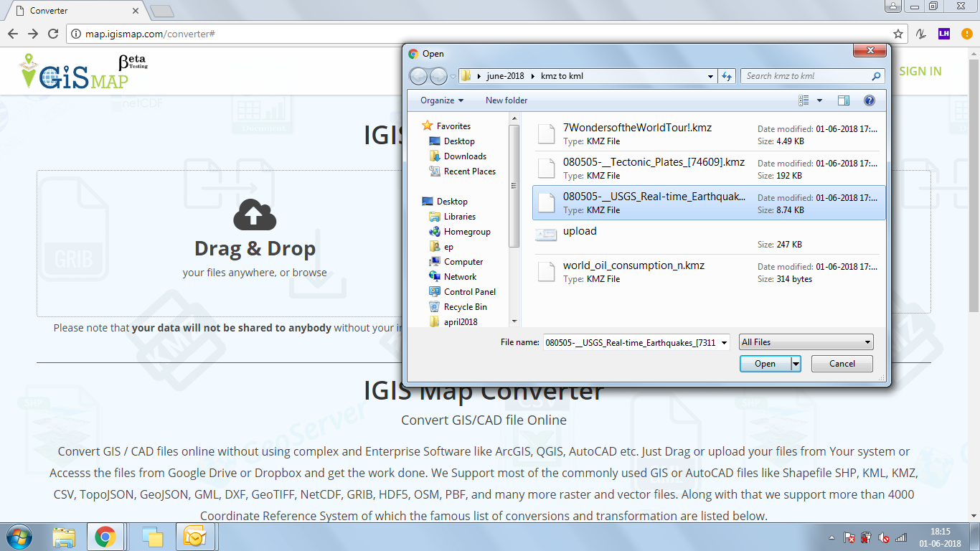This screenshot has height=551, width=980.
Task: Click Chrome icon in taskbar
Action: click(x=105, y=537)
